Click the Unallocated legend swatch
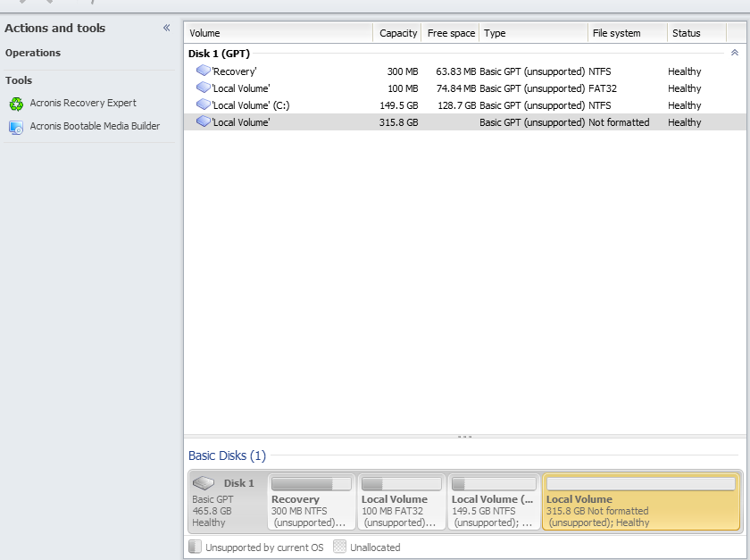The image size is (750, 560). [x=339, y=547]
